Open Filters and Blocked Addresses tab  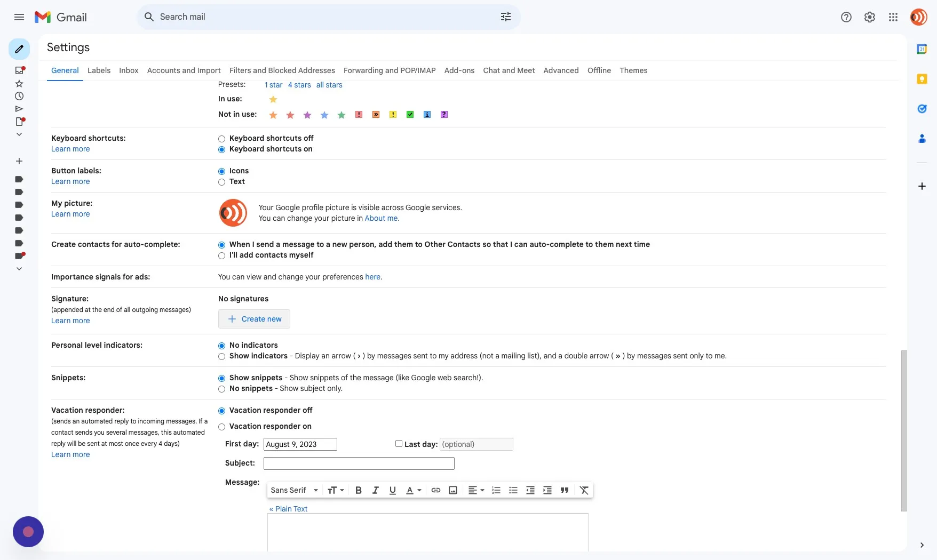pyautogui.click(x=282, y=70)
